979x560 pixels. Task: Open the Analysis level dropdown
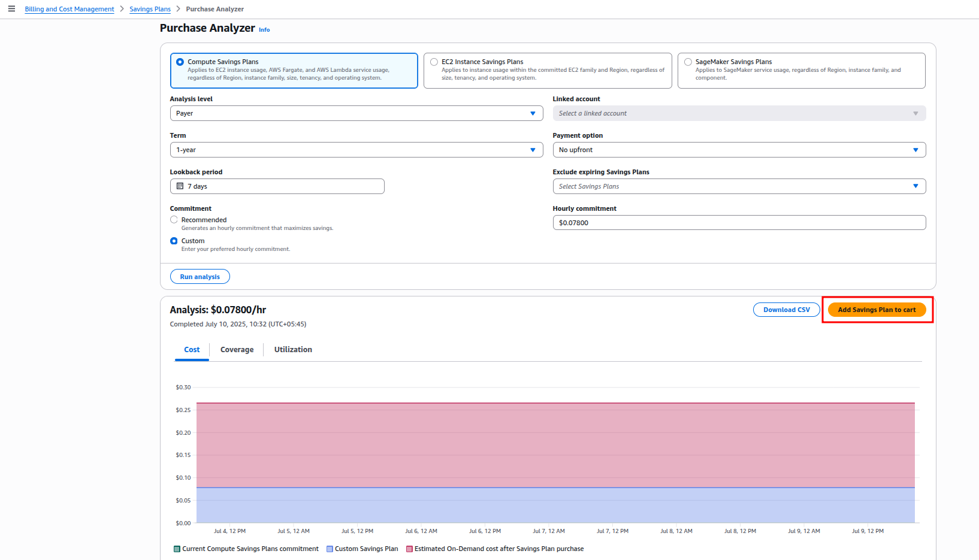pos(356,113)
